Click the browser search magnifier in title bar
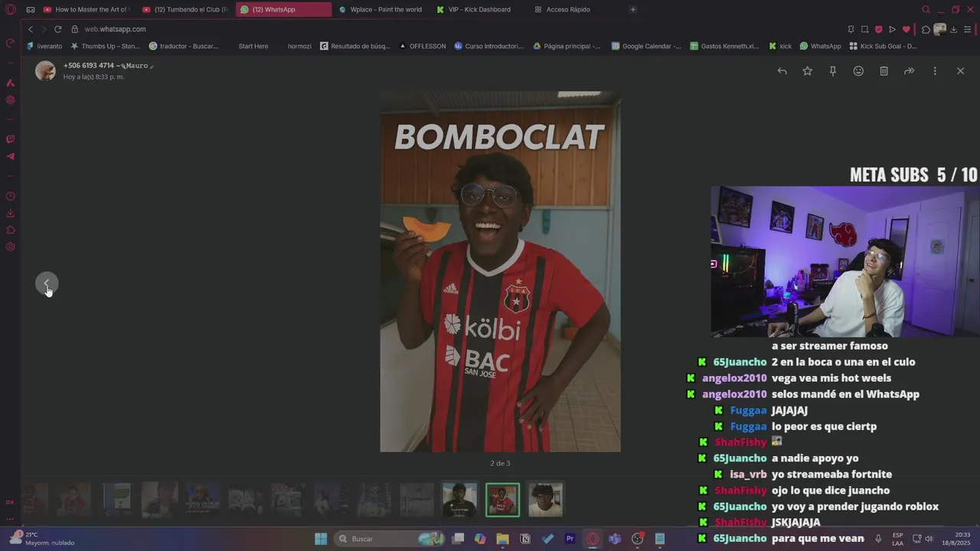980x551 pixels. pos(926,9)
